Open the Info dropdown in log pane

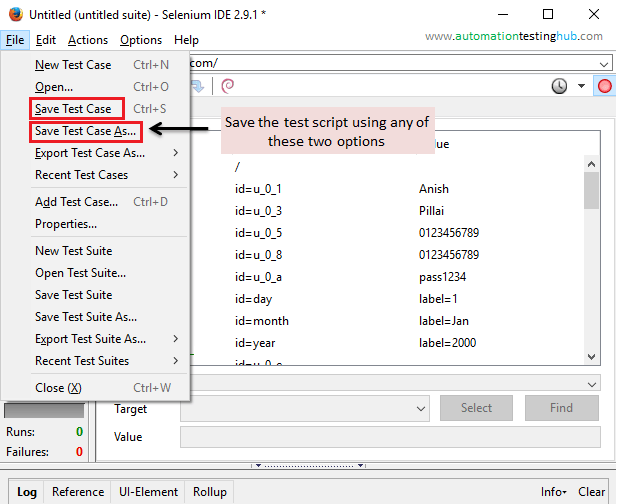tap(553, 492)
